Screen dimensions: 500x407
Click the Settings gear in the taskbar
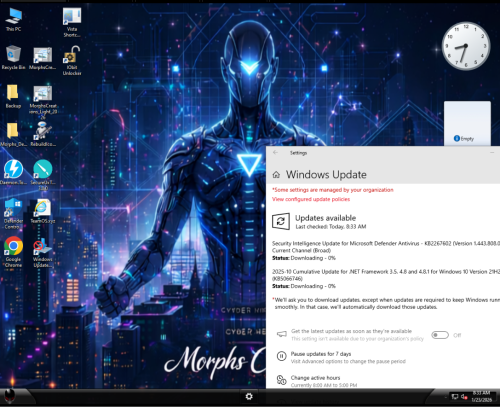click(x=249, y=396)
